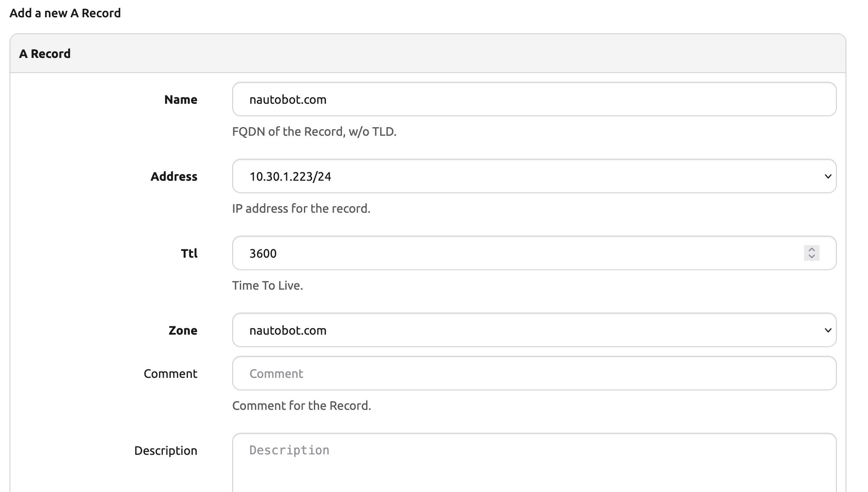Click the Zone field label
868x492 pixels.
pyautogui.click(x=183, y=331)
